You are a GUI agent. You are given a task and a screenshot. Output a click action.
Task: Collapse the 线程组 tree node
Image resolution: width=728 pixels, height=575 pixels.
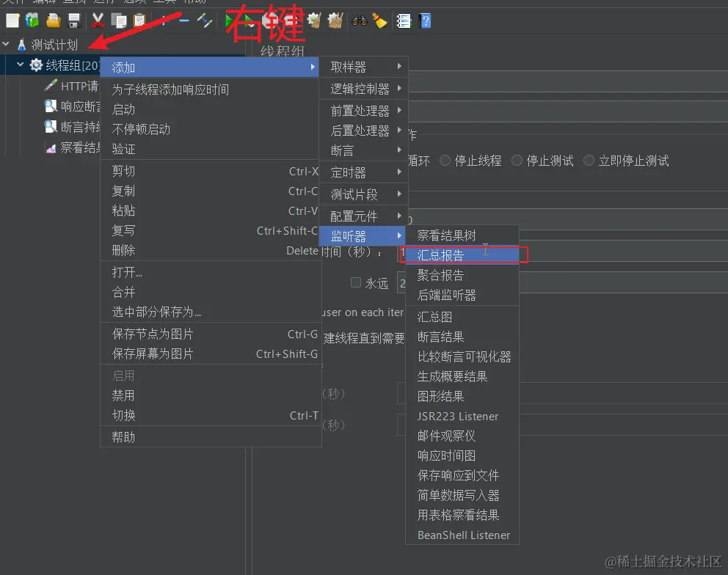(x=20, y=64)
